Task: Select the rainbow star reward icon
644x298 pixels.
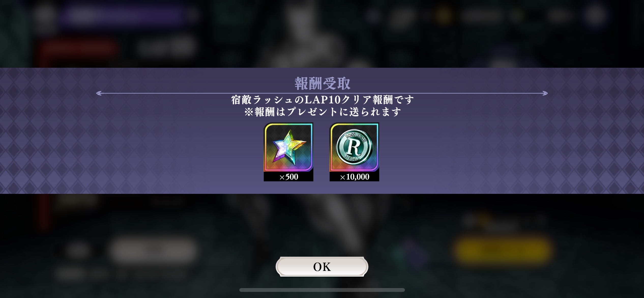Action: click(x=288, y=147)
